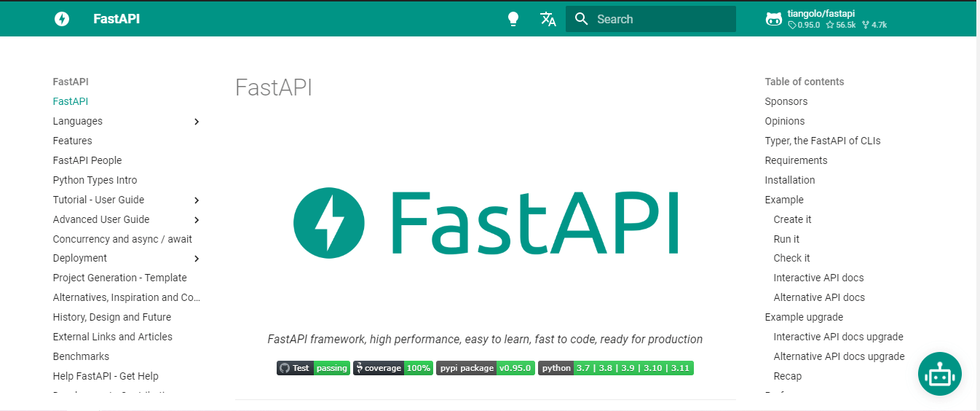Jump to Recap subsection

point(788,376)
